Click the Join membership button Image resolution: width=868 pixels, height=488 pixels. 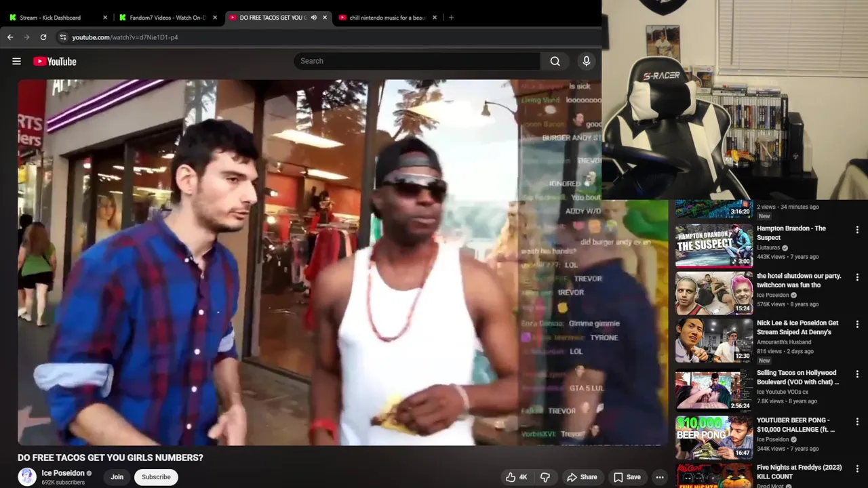coord(117,477)
